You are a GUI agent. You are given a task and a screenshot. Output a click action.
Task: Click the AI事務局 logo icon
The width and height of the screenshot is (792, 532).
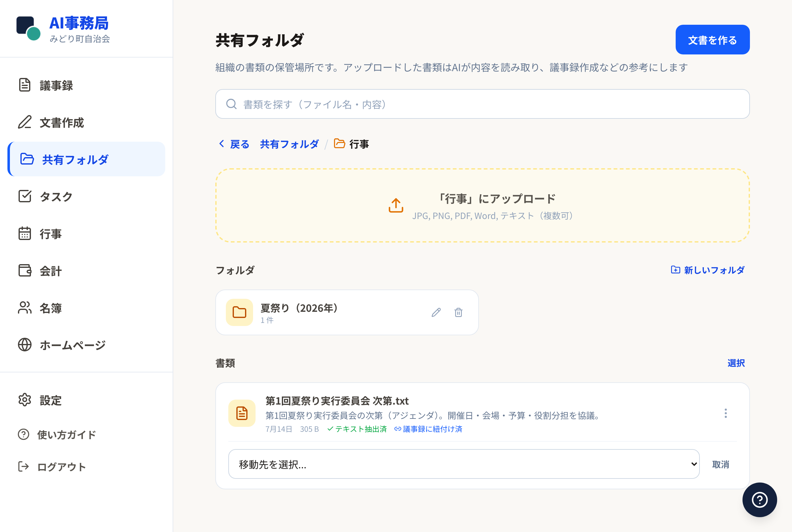[28, 28]
